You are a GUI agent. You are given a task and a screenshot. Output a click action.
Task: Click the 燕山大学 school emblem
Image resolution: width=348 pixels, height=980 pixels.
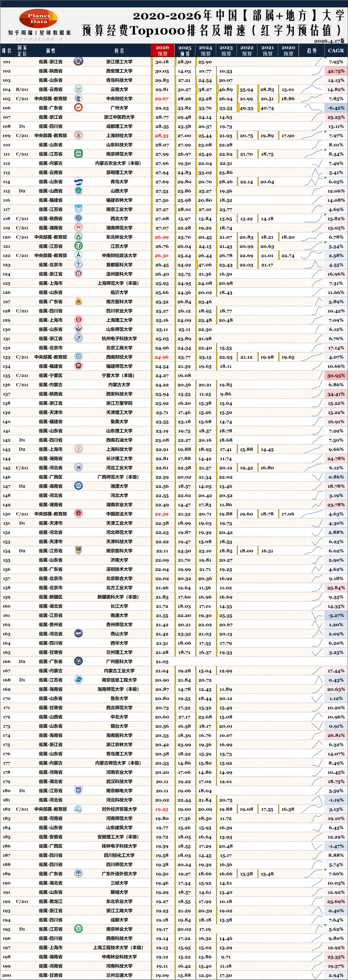click(78, 633)
